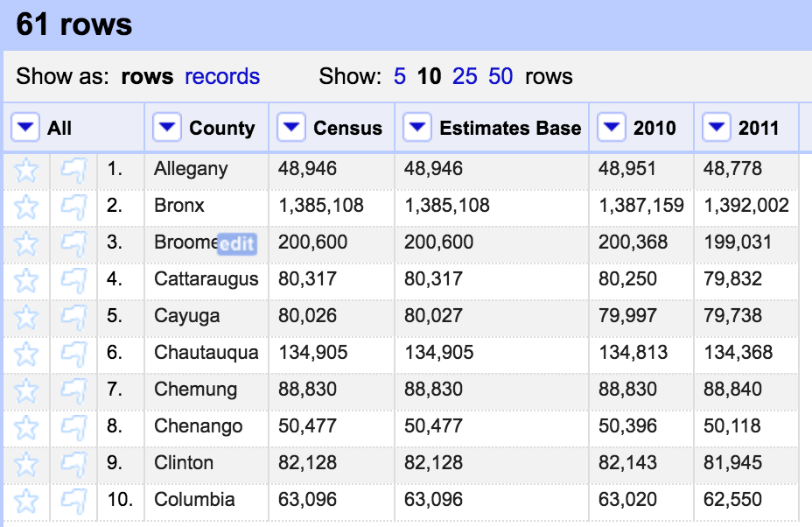Open the County column dropdown menu

167,129
